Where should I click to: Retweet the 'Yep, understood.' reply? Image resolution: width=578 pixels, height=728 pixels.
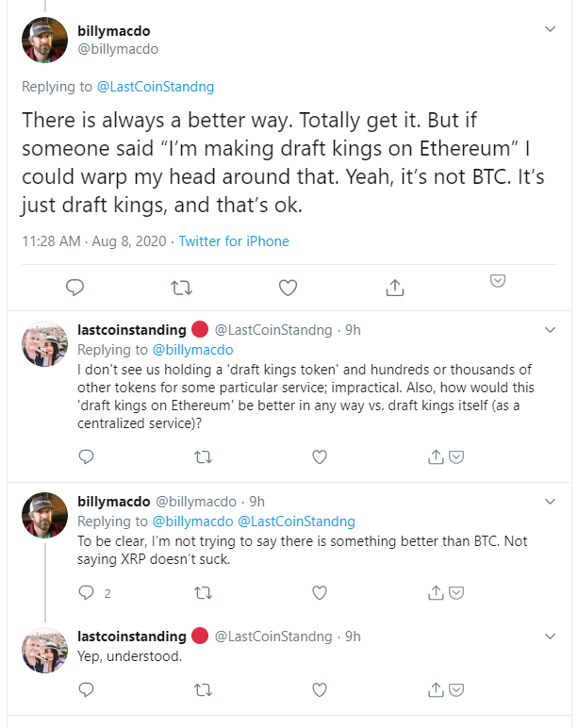pos(203,690)
